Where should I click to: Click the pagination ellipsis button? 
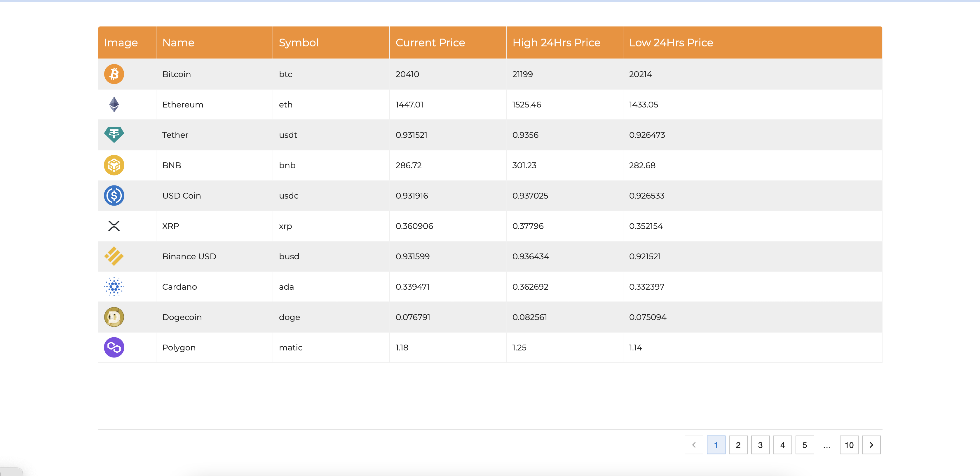tap(826, 445)
